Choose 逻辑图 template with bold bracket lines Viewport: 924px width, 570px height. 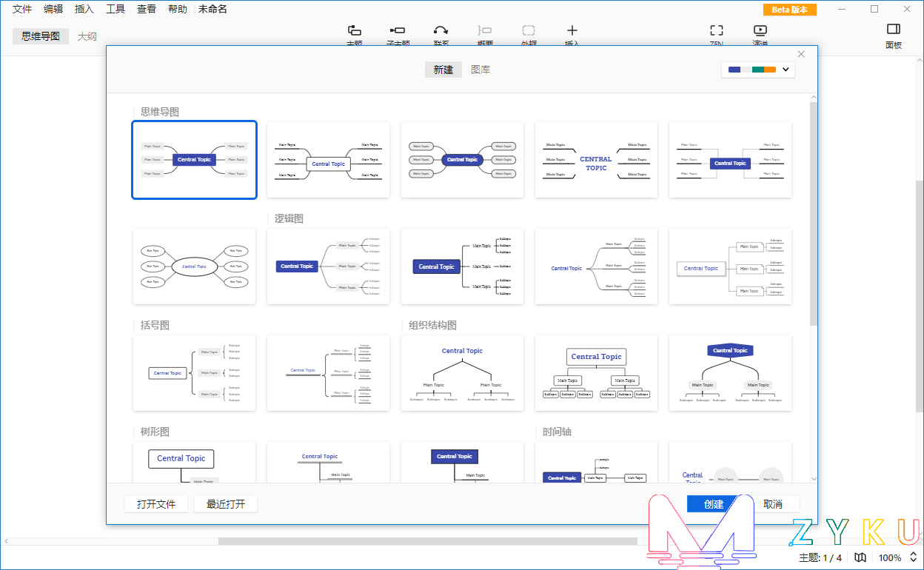click(x=463, y=266)
